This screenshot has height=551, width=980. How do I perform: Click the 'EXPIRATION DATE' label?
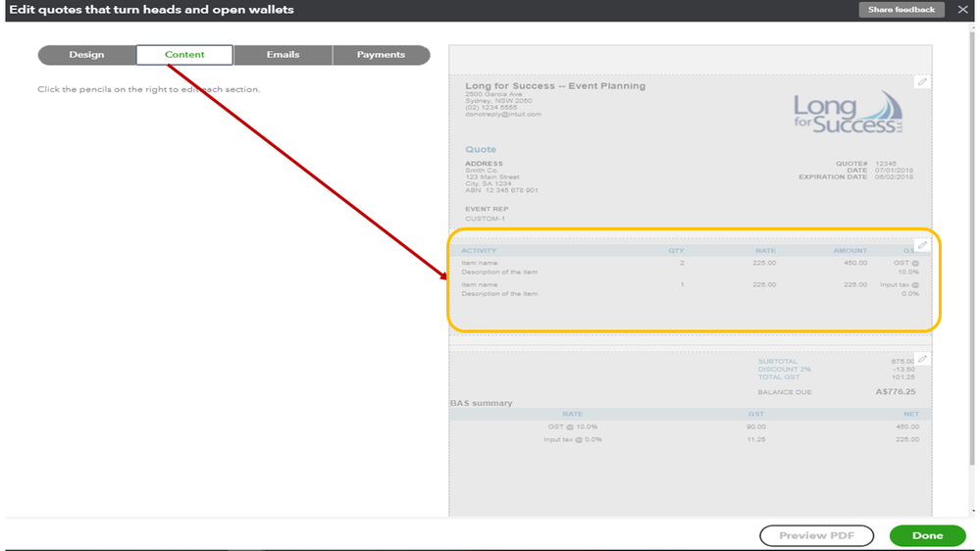833,176
